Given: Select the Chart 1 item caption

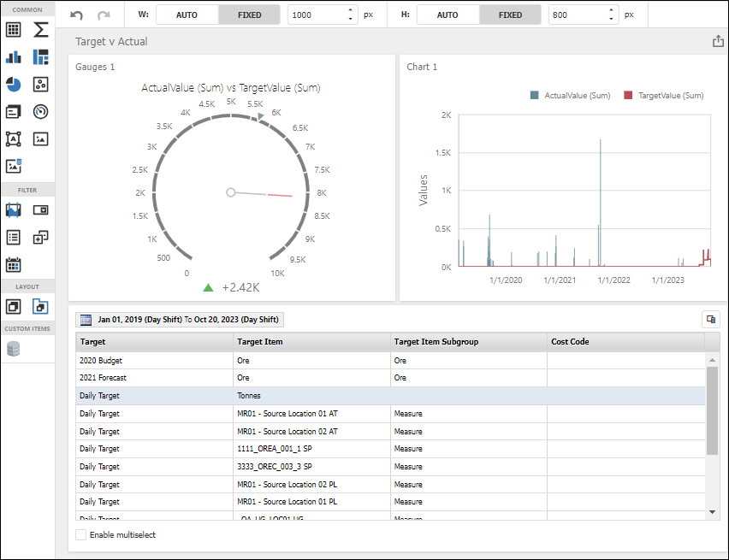Looking at the screenshot, I should (x=422, y=67).
